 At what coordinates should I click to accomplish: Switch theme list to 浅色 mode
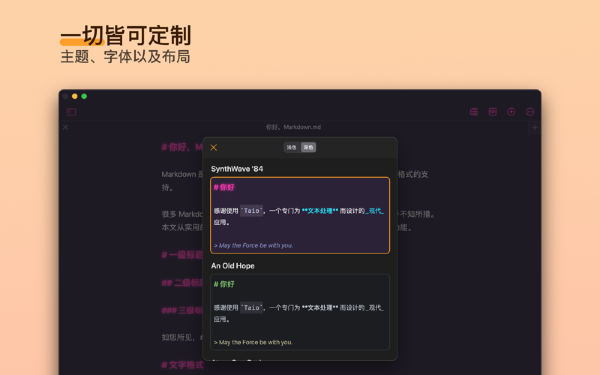coord(292,147)
